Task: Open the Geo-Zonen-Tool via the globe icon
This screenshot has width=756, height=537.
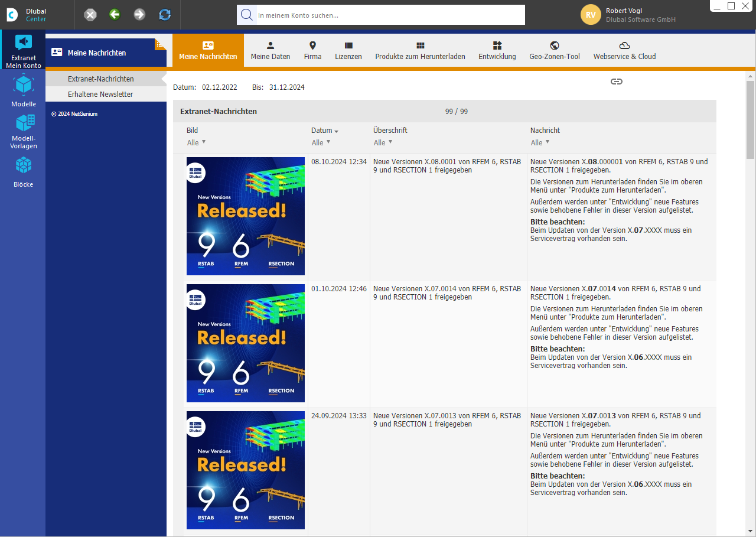Action: (x=554, y=50)
